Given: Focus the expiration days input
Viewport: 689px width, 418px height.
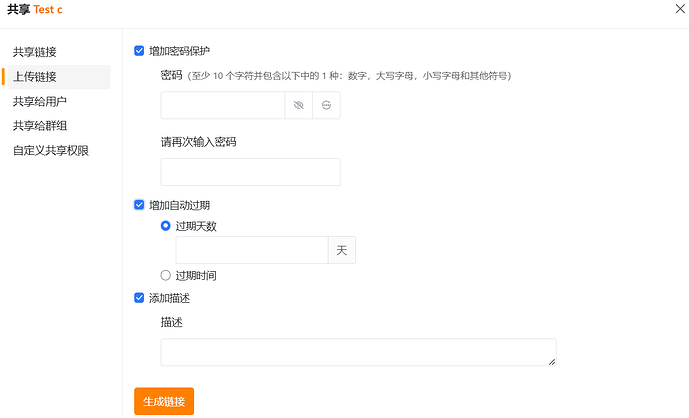Looking at the screenshot, I should pos(252,250).
